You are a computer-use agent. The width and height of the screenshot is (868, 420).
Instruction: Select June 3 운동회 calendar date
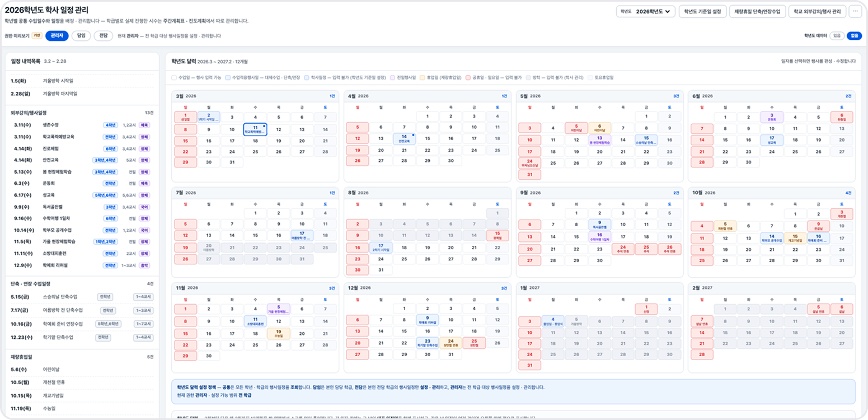coord(771,117)
